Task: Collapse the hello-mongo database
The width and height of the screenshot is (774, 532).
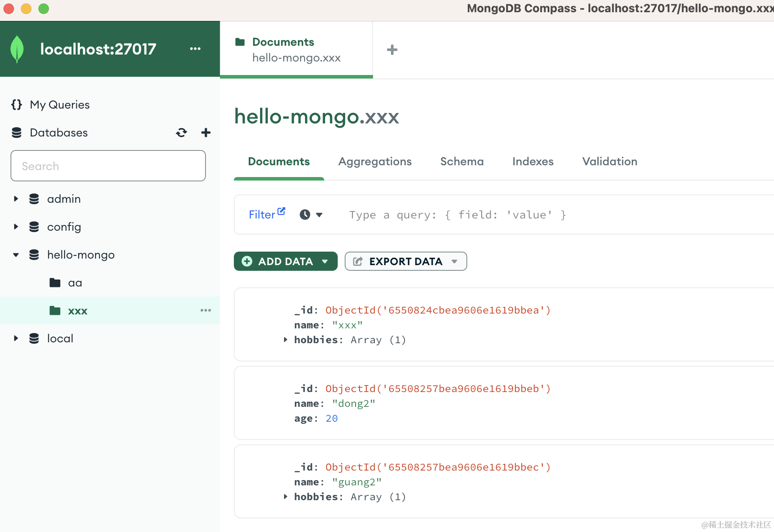Action: [16, 255]
